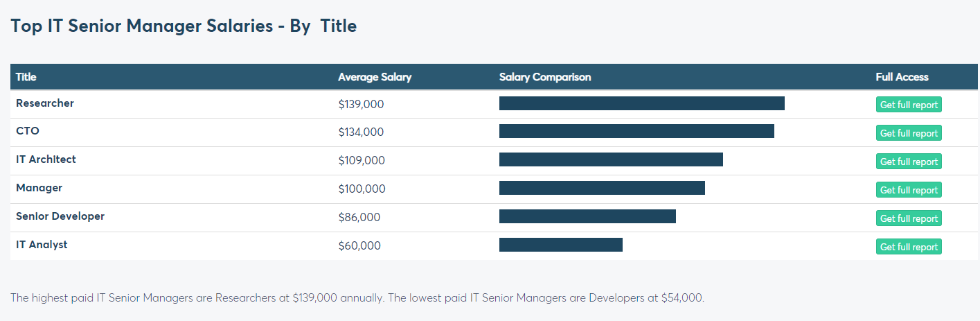The height and width of the screenshot is (321, 980).
Task: Click Get full report for Researcher
Action: (909, 105)
